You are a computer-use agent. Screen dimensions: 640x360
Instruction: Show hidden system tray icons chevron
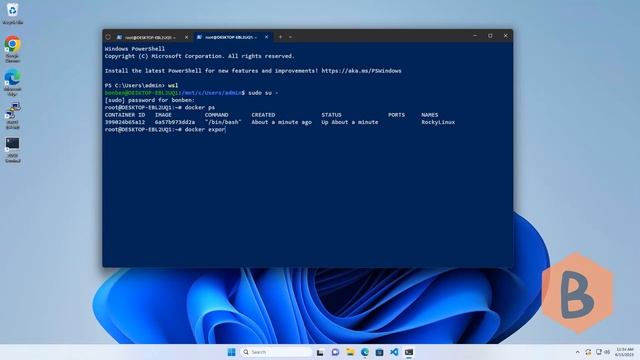point(577,352)
